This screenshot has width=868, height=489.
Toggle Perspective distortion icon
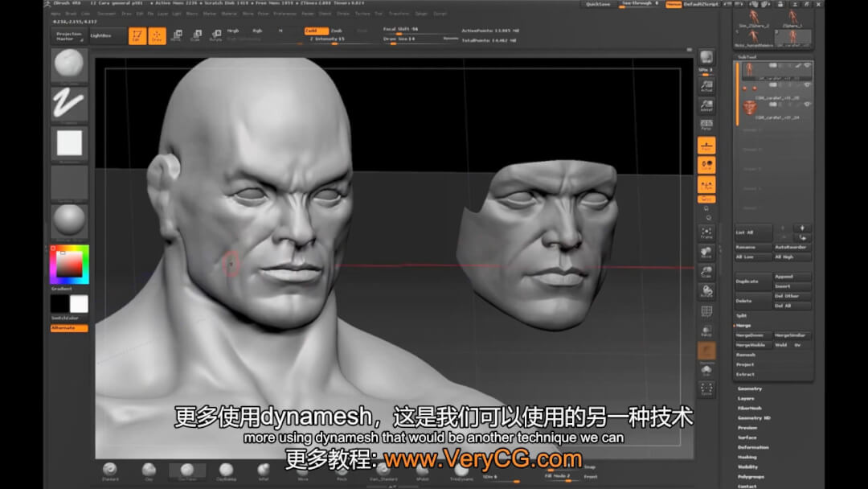click(x=706, y=125)
